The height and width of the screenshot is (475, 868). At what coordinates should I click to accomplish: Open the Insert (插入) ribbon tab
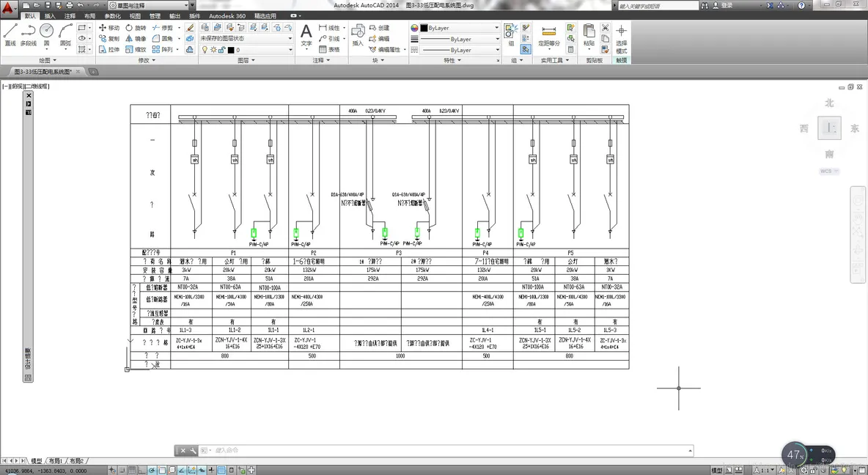[50, 16]
